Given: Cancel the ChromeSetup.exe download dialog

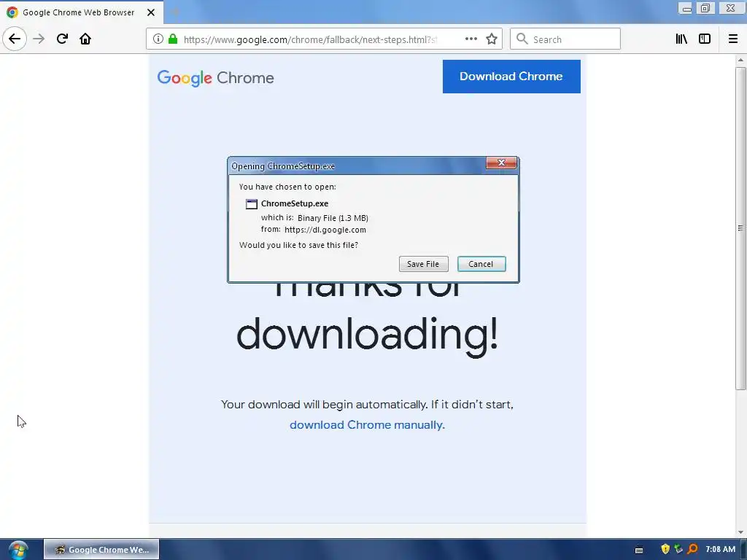Looking at the screenshot, I should pyautogui.click(x=481, y=264).
